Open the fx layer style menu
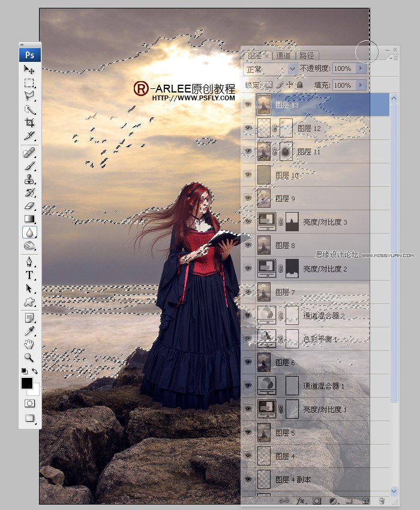The image size is (420, 510). (x=301, y=501)
